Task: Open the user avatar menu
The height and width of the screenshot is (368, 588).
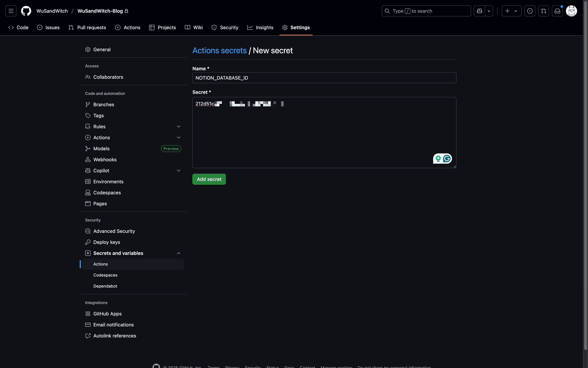Action: [x=571, y=11]
